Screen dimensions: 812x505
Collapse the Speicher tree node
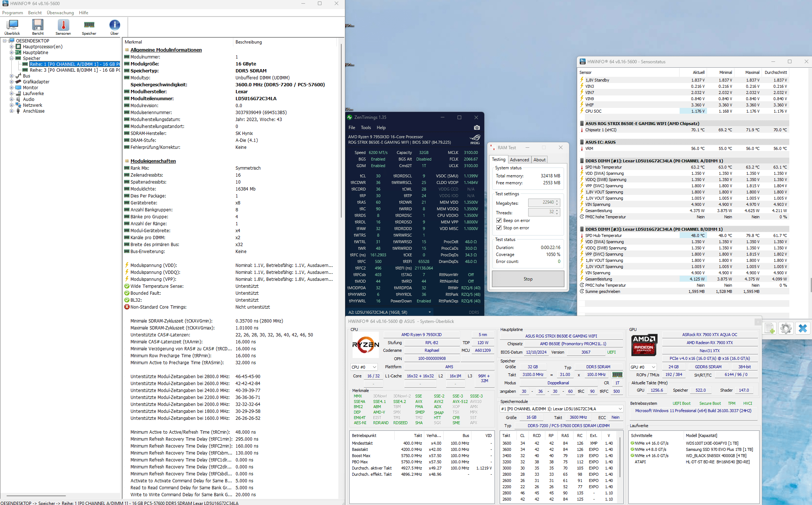point(11,59)
